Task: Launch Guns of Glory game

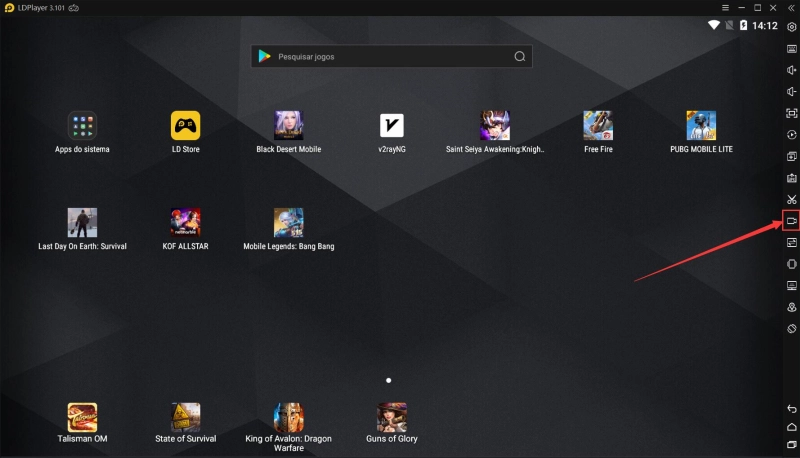Action: click(x=391, y=416)
